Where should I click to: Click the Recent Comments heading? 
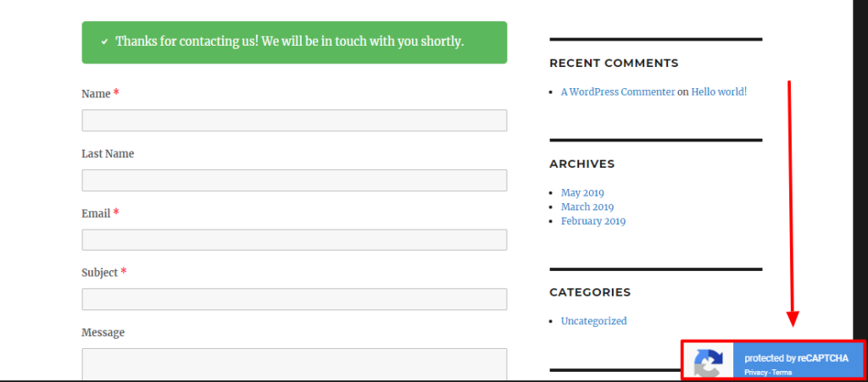[614, 63]
